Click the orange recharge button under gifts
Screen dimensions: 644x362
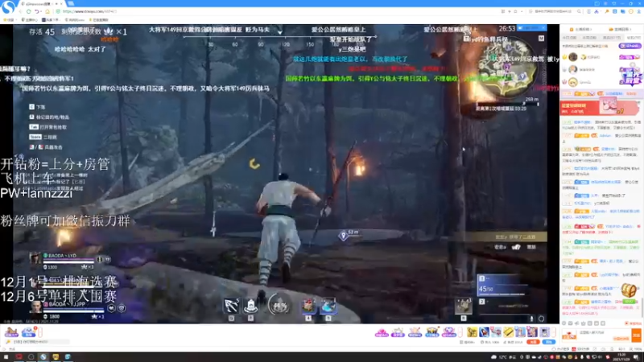[533, 342]
